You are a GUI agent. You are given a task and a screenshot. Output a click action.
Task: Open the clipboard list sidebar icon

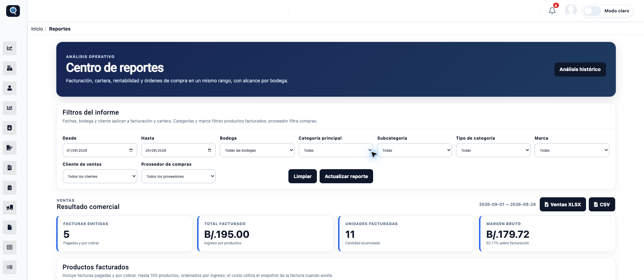pos(10,188)
